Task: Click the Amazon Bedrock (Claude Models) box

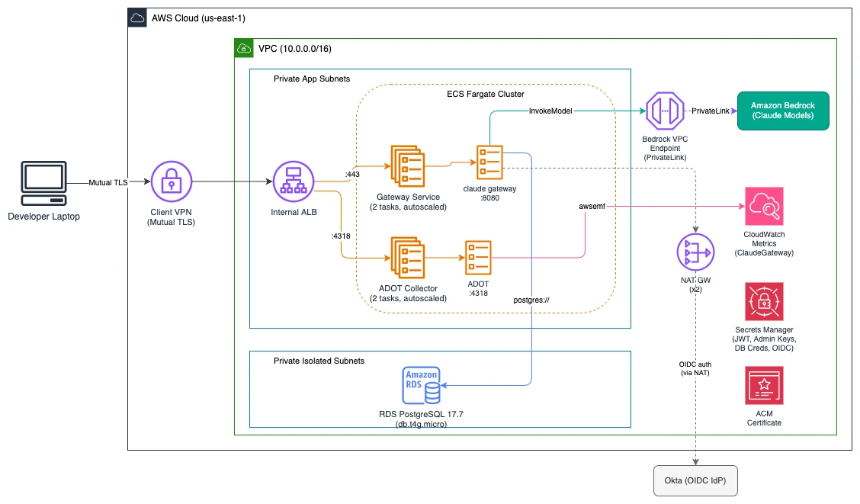Action: [783, 111]
